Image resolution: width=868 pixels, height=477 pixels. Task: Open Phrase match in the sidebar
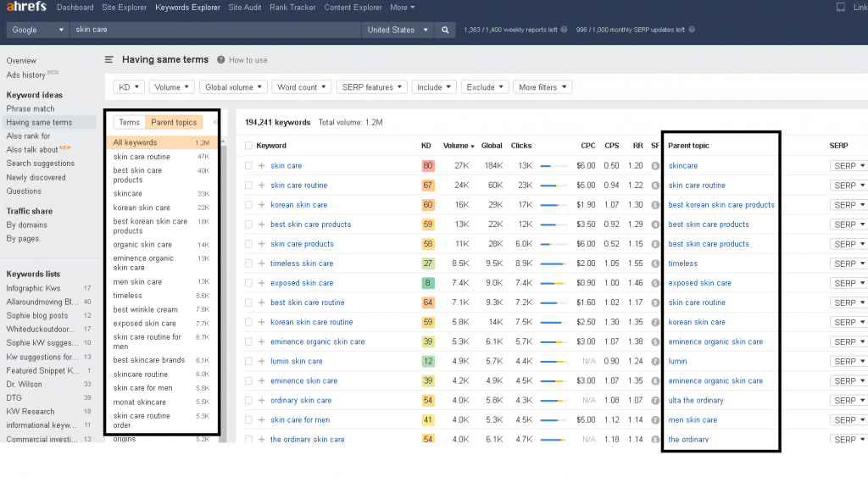[31, 108]
